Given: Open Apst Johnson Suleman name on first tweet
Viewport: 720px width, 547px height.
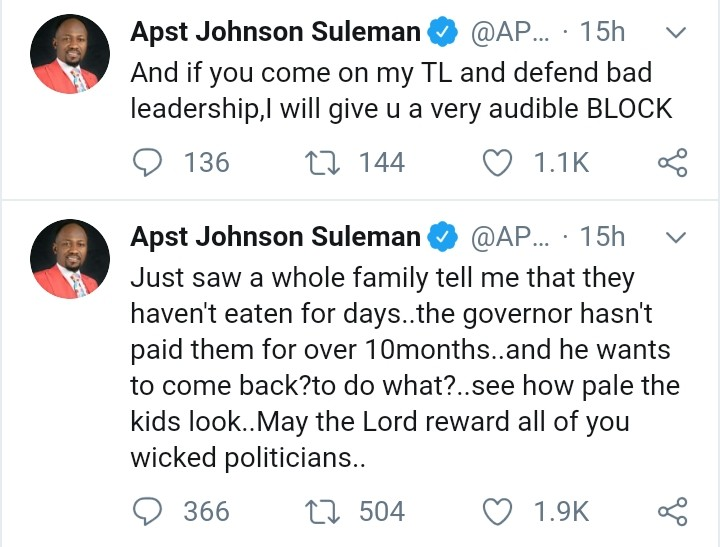Looking at the screenshot, I should coord(275,32).
